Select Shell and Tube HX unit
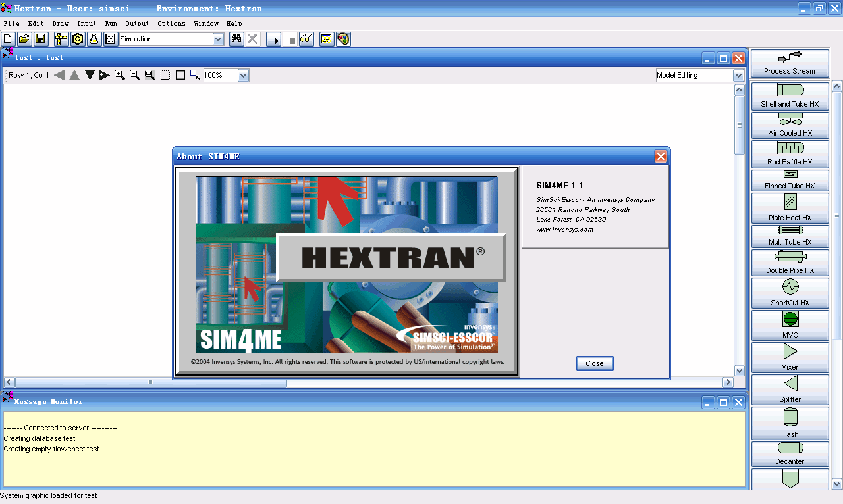This screenshot has height=504, width=843. click(x=790, y=96)
